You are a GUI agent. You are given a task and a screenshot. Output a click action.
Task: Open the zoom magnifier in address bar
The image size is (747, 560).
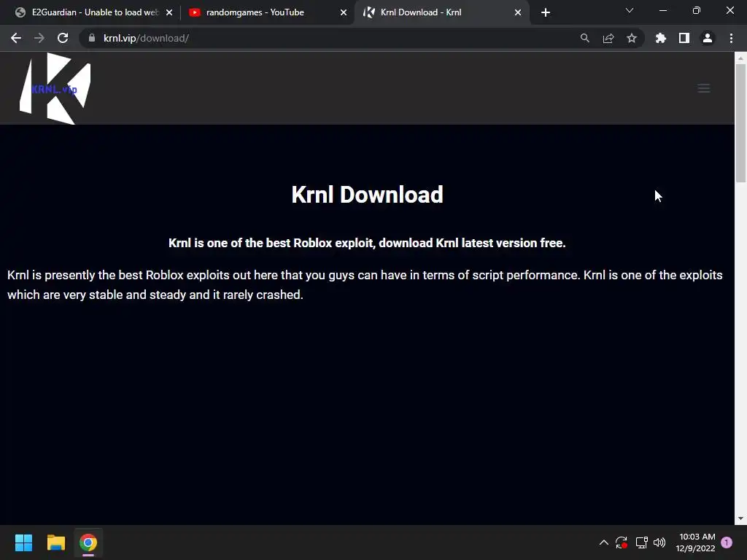[584, 38]
